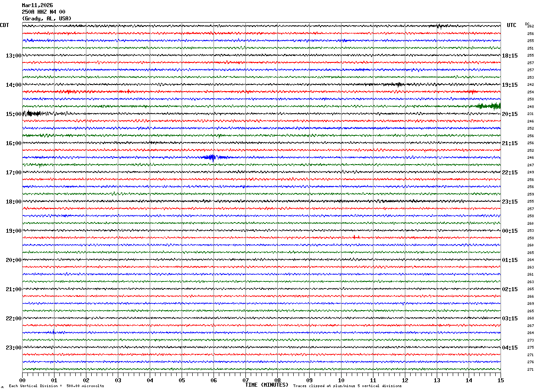Click the black event on the 14:00 trace
Screen dimensions: 536x392
pos(393,84)
